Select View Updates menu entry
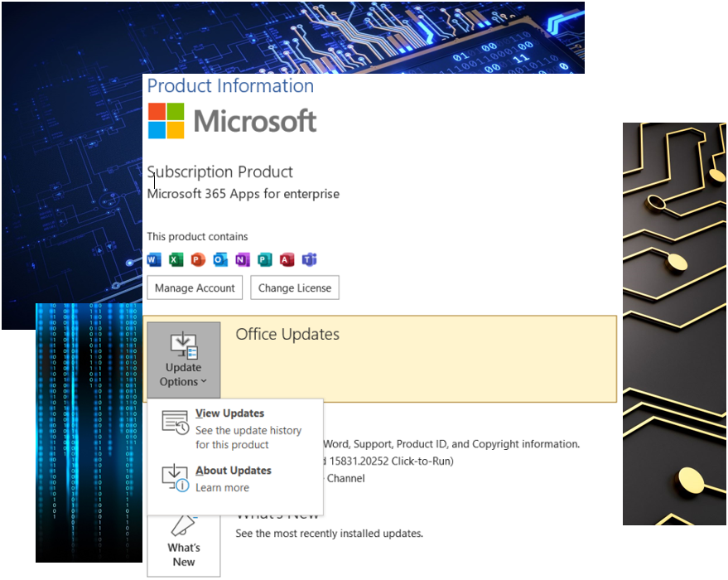 pos(235,428)
